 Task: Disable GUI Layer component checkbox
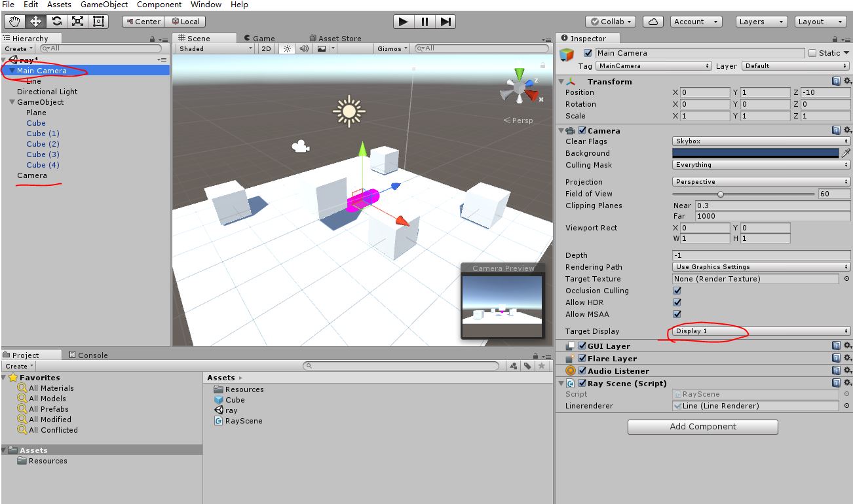[x=582, y=346]
